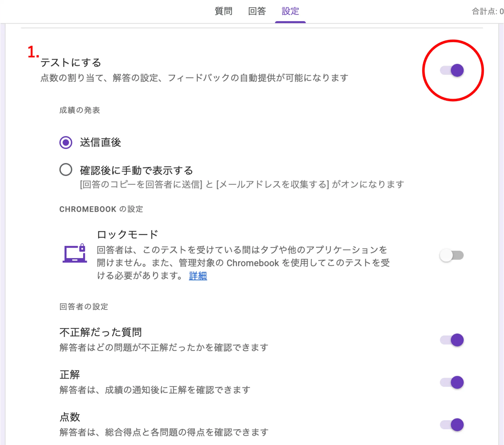The image size is (504, 445).
Task: Click the 不正解だった質問 setting label
Action: pyautogui.click(x=101, y=332)
